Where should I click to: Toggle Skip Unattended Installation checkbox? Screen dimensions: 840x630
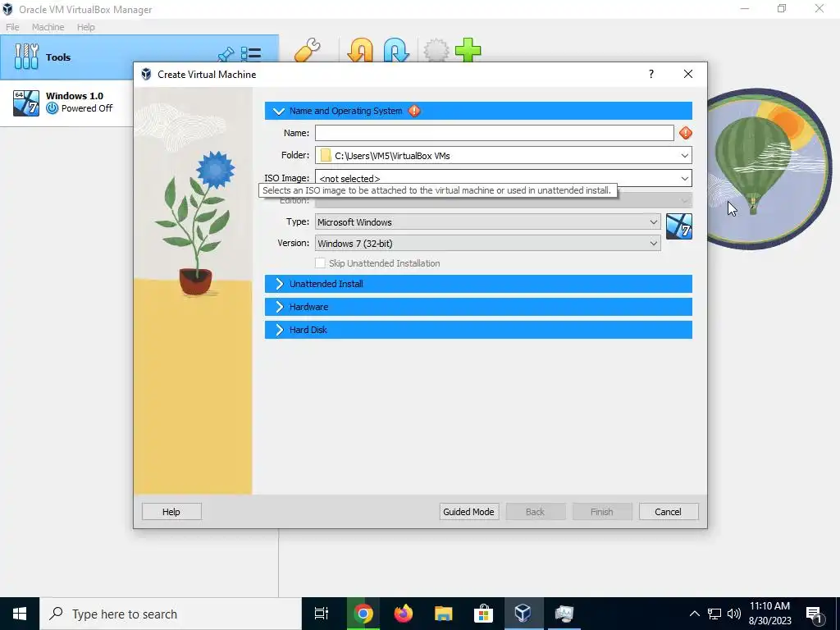(x=320, y=263)
